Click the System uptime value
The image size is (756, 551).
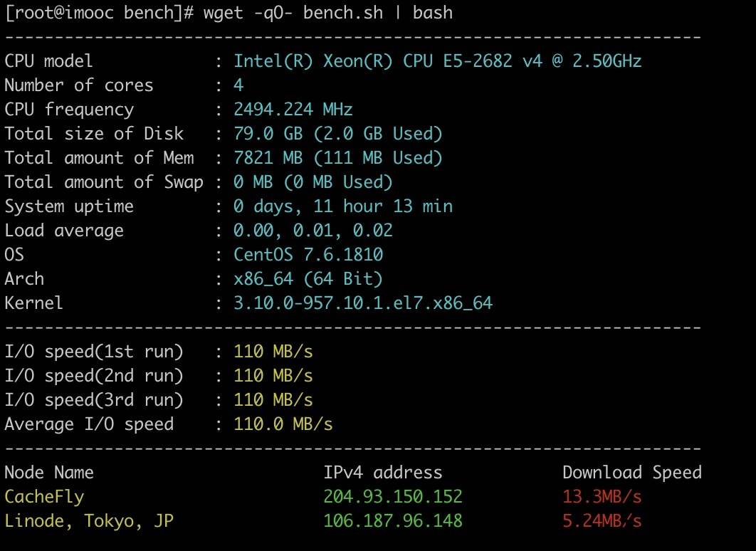pos(342,206)
